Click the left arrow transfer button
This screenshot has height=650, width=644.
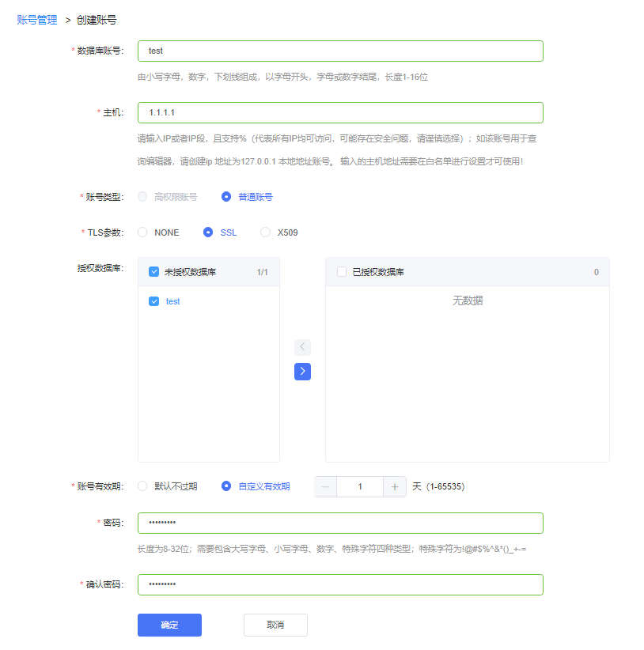pyautogui.click(x=302, y=347)
